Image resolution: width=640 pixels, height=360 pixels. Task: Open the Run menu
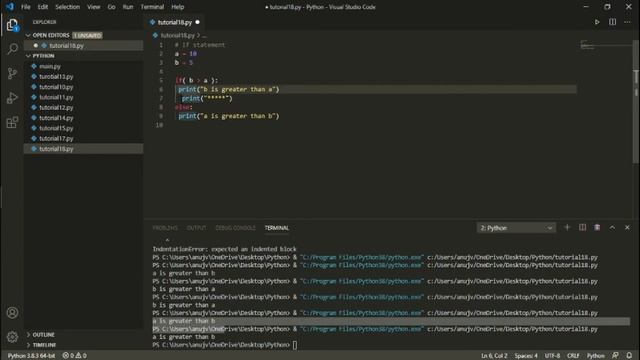128,7
